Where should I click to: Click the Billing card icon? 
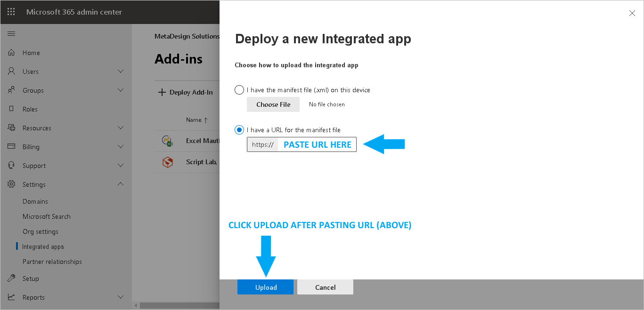tap(11, 147)
